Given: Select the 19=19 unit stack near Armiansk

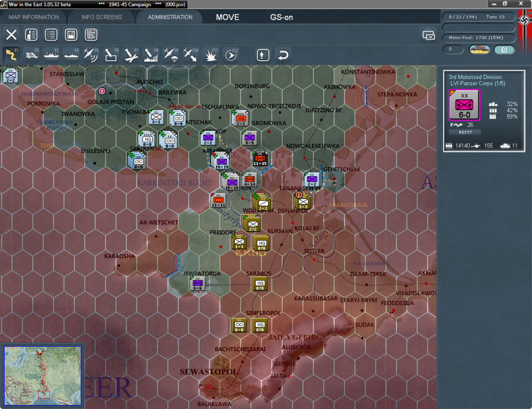Looking at the screenshot, I should coord(221,162).
